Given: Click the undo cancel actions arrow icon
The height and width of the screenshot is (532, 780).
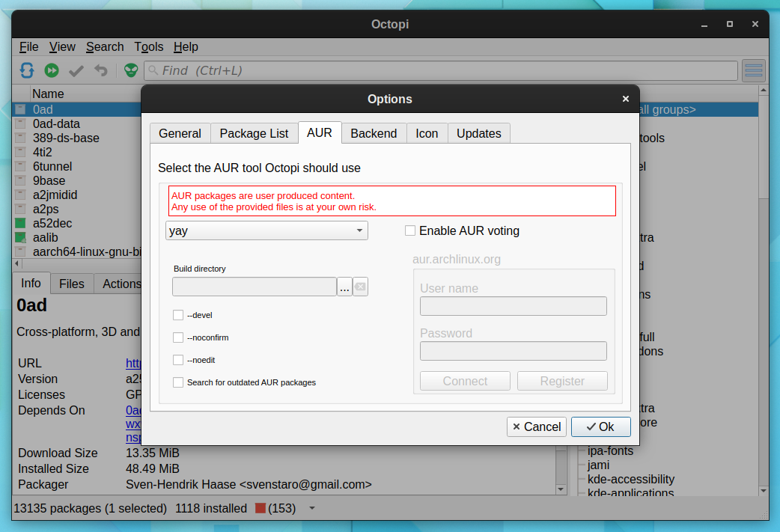Looking at the screenshot, I should click(x=101, y=70).
